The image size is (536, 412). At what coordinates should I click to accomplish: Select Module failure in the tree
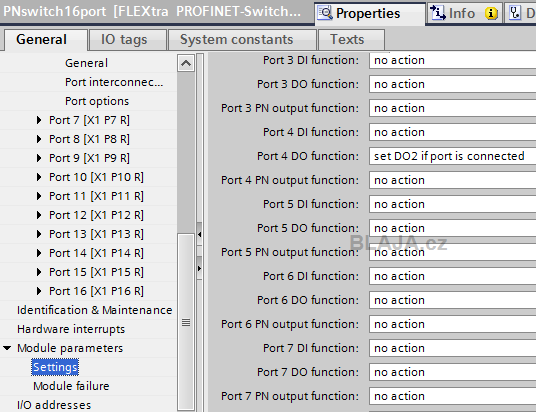click(71, 386)
